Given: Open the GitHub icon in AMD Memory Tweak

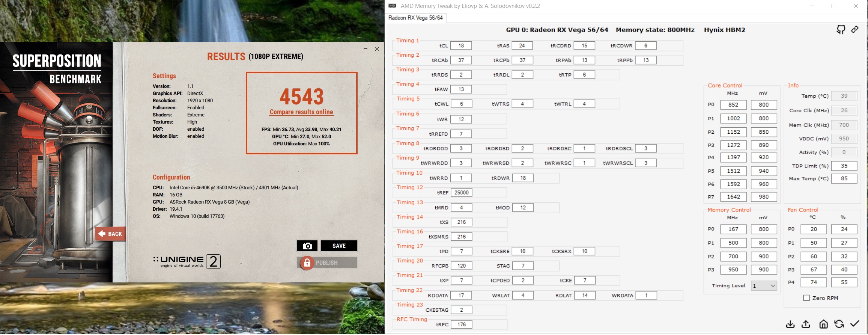Looking at the screenshot, I should [841, 30].
